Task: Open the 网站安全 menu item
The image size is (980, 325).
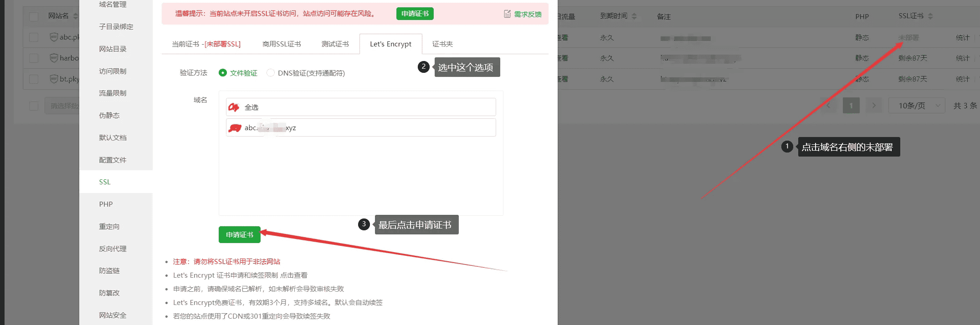Action: click(x=113, y=315)
